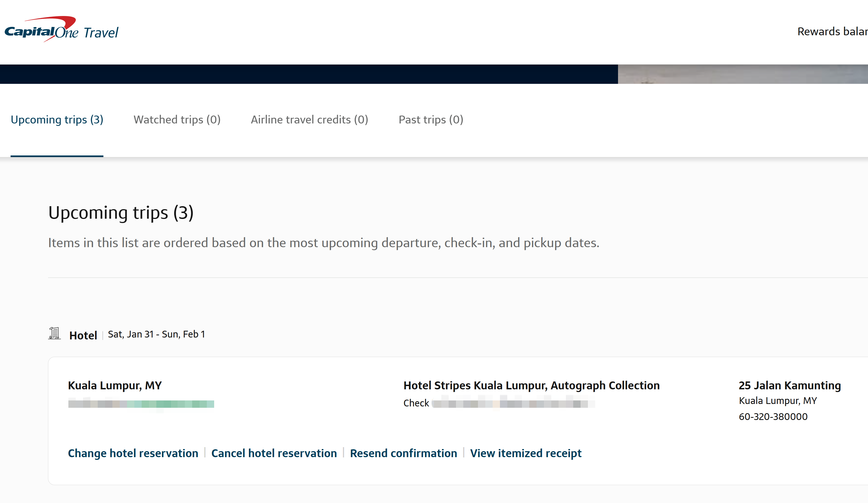868x503 pixels.
Task: Click the banner image at top right
Action: 742,74
